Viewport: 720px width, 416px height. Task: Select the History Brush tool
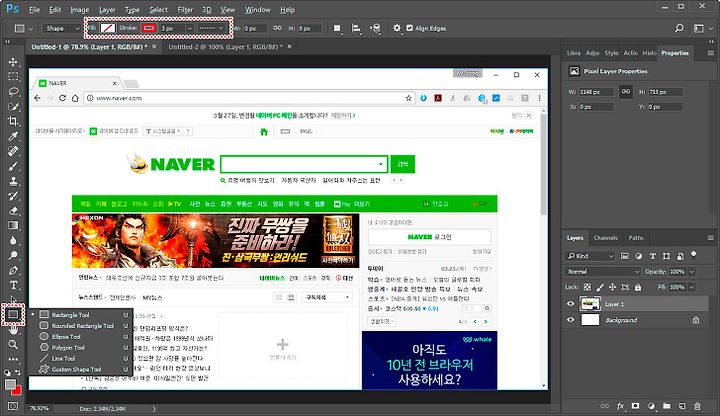point(13,196)
